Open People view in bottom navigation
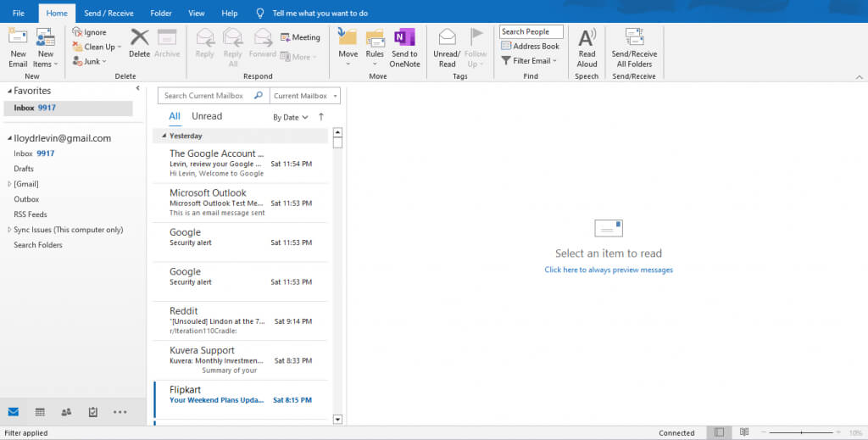Image resolution: width=868 pixels, height=440 pixels. (x=66, y=412)
